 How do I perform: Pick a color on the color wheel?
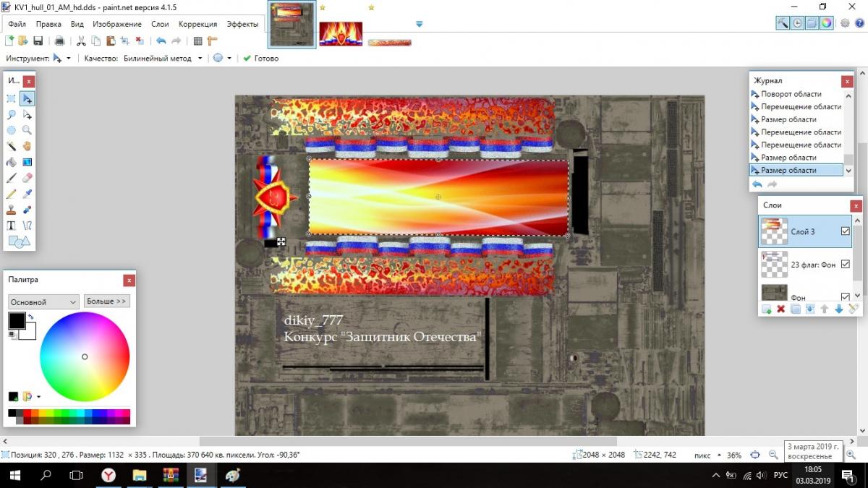[x=85, y=356]
